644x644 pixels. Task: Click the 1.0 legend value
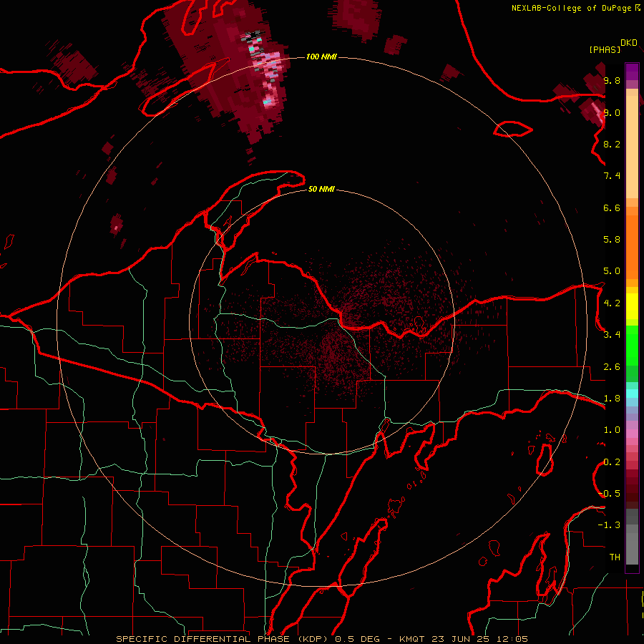click(x=612, y=430)
